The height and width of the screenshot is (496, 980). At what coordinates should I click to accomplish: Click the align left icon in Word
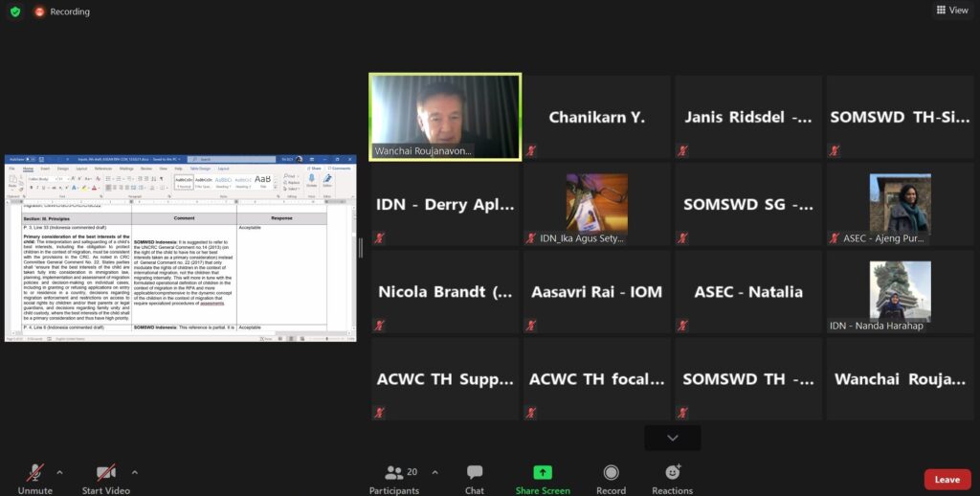tap(108, 188)
